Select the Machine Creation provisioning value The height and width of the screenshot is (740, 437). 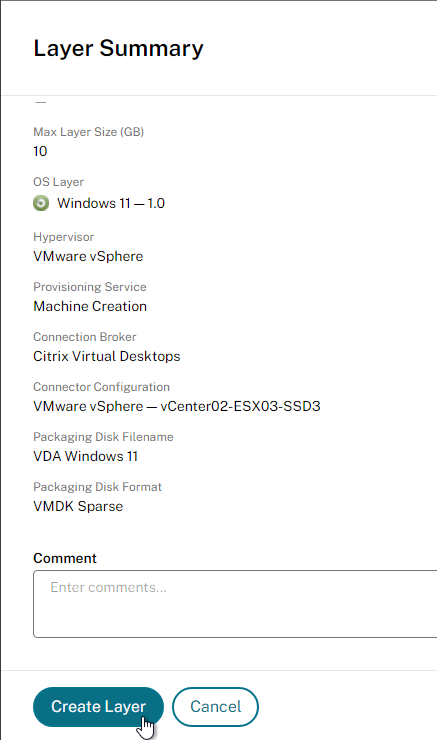[x=90, y=306]
